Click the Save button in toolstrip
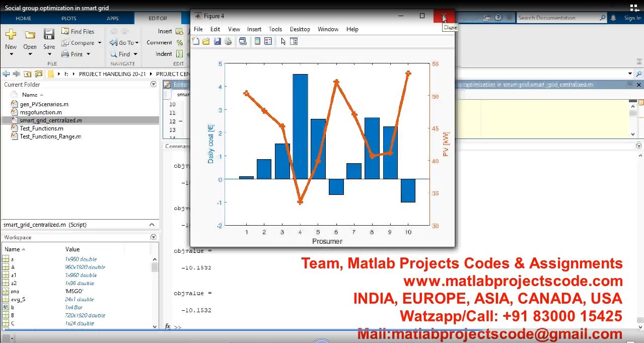Image resolution: width=644 pixels, height=343 pixels. [49, 39]
